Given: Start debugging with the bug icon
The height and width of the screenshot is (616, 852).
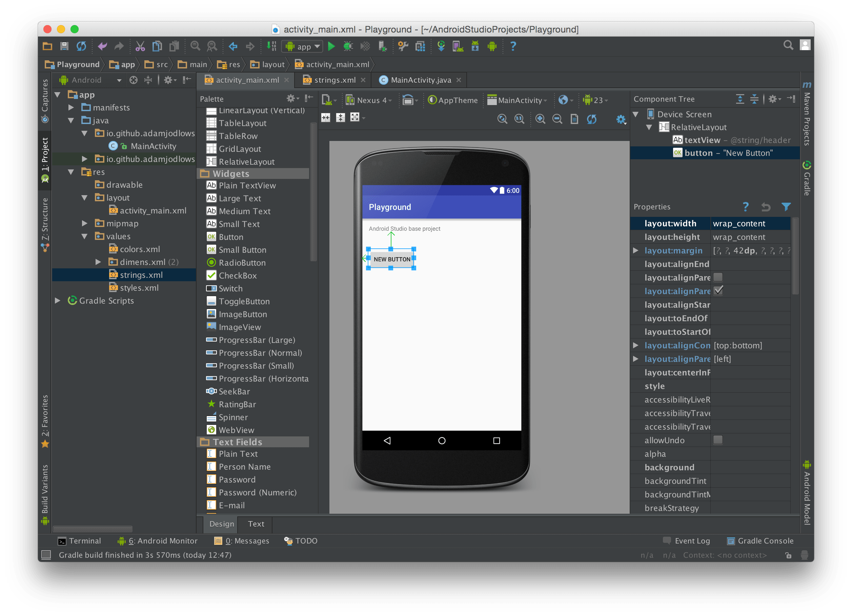Looking at the screenshot, I should (348, 46).
